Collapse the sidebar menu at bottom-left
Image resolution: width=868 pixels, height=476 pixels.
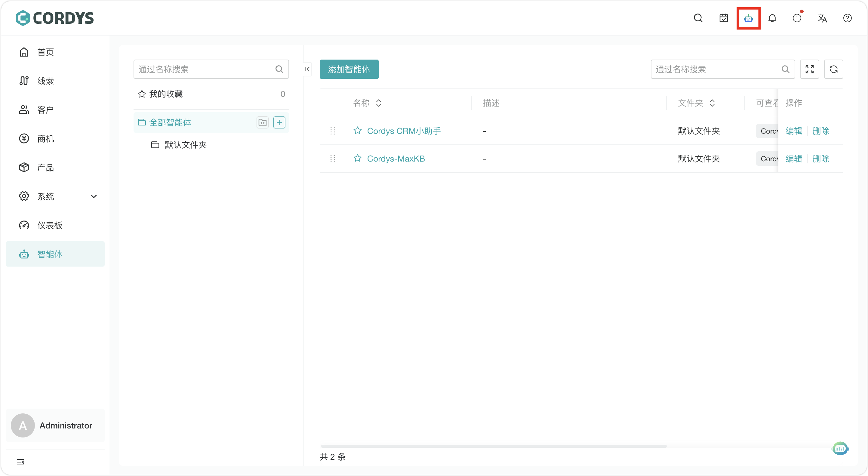coord(20,462)
